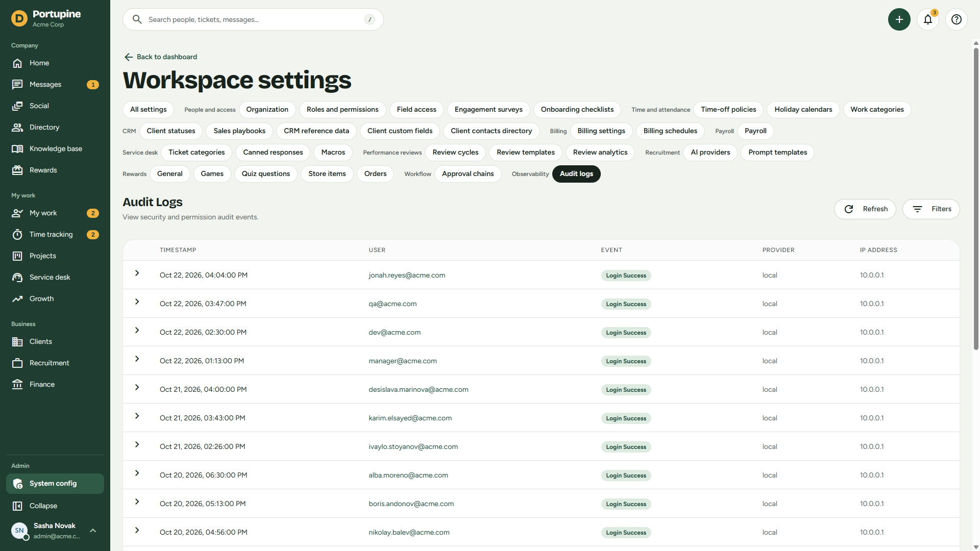Screen dimensions: 980x551
Task: Switch to Roles and permissions tab
Action: 342,110
